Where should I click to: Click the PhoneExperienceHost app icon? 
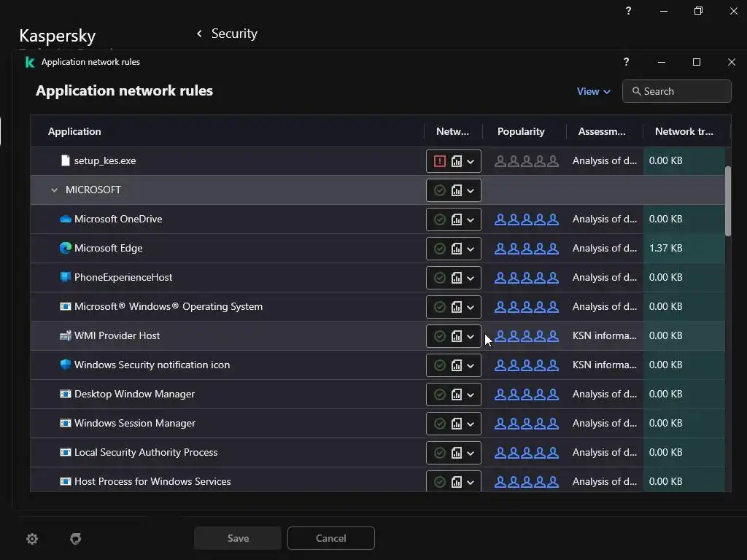click(x=66, y=277)
